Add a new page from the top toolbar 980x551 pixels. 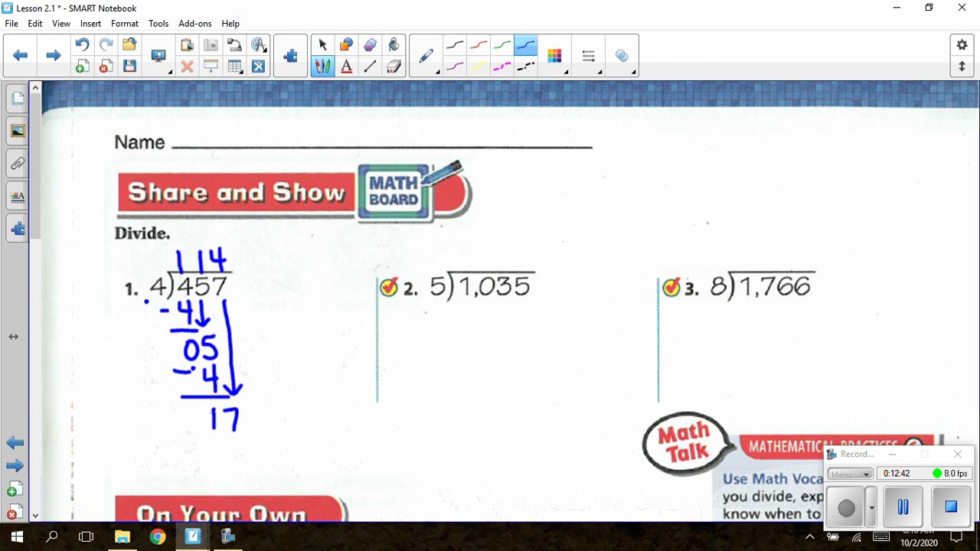coord(82,67)
